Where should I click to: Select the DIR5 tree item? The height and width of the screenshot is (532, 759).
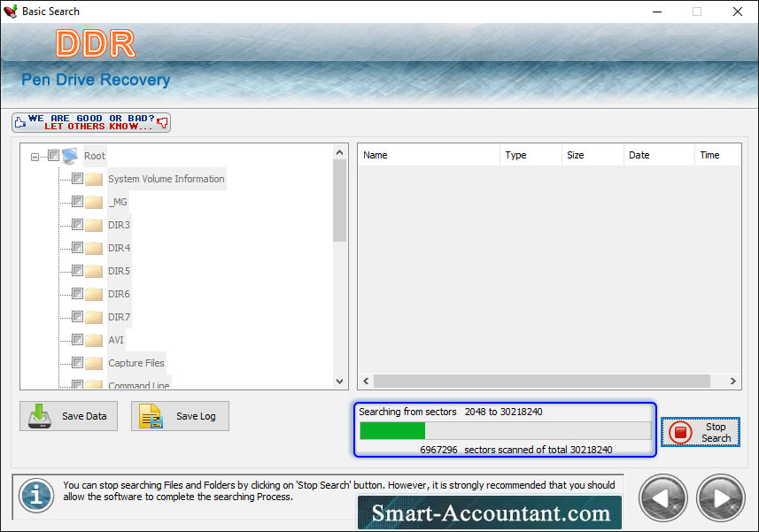pos(119,271)
